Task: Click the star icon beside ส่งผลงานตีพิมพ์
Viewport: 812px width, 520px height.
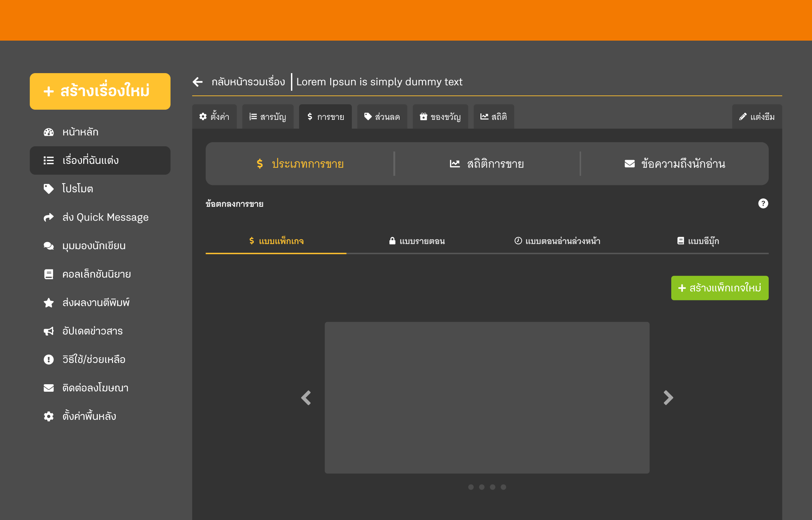Action: (x=49, y=303)
